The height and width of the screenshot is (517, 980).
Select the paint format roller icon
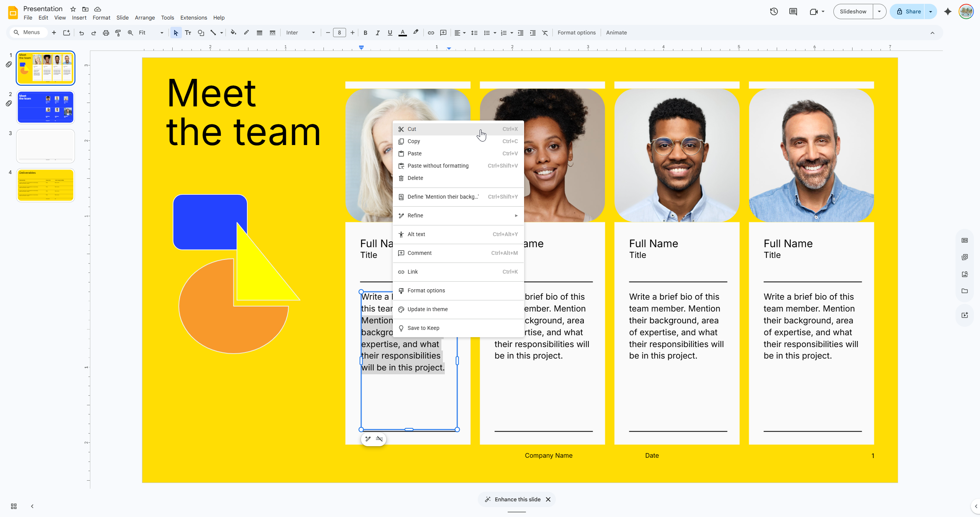coord(118,33)
